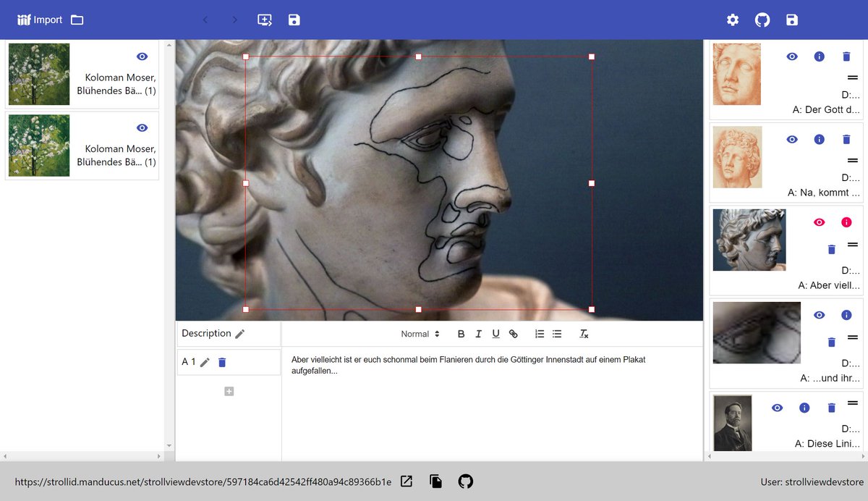Screen dimensions: 868x501
Task: Show info for 'Diese Lini...' slide
Action: click(x=804, y=408)
